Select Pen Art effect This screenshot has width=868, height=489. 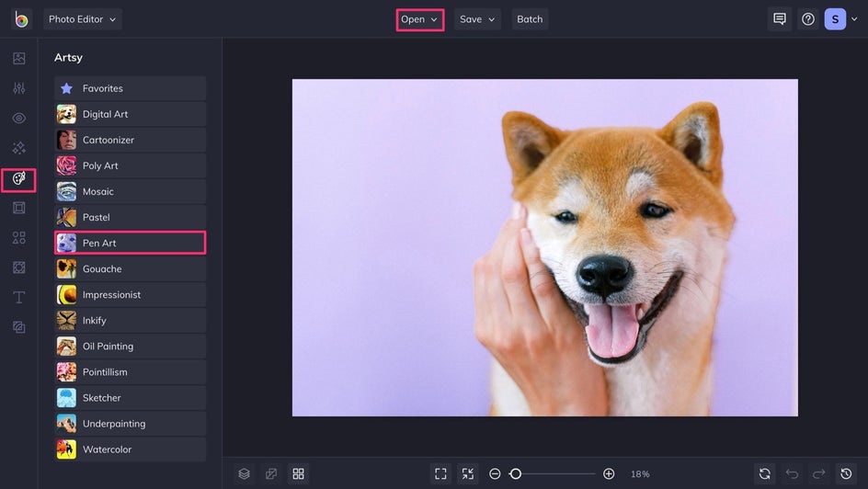(130, 243)
